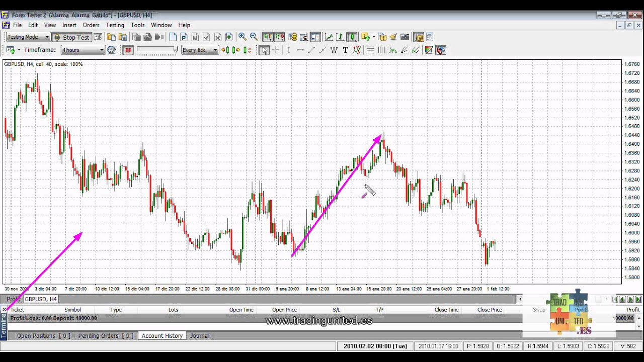Open the Testing Mode dropdown

point(28,37)
